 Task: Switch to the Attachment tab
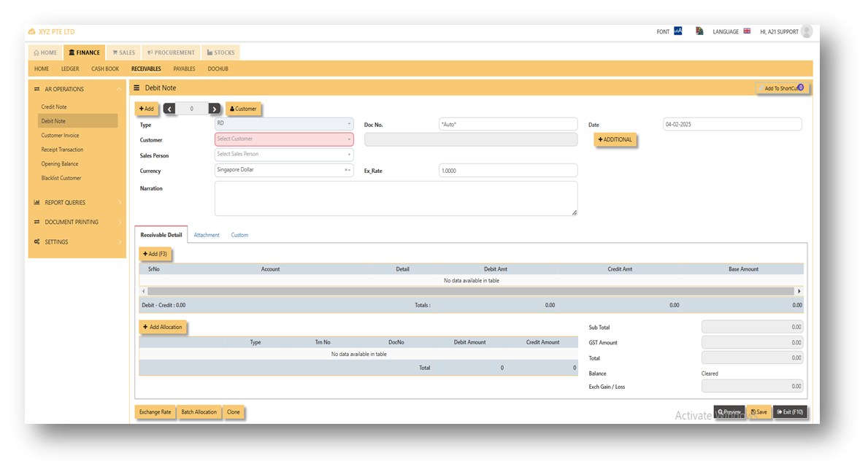tap(207, 235)
